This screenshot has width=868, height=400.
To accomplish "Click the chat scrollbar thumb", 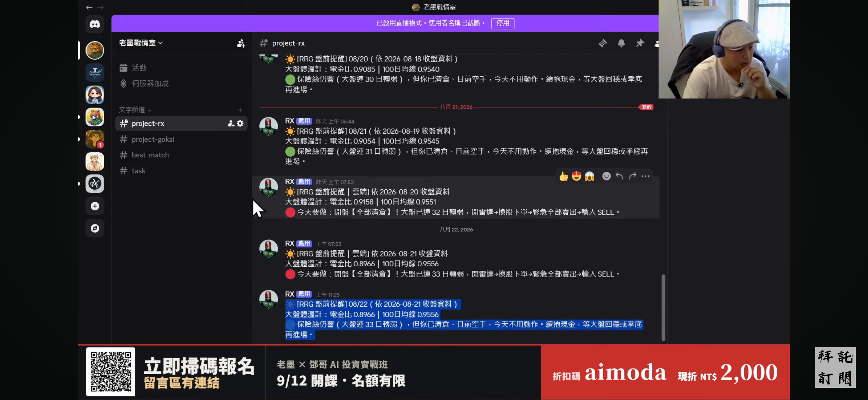I will [x=663, y=307].
